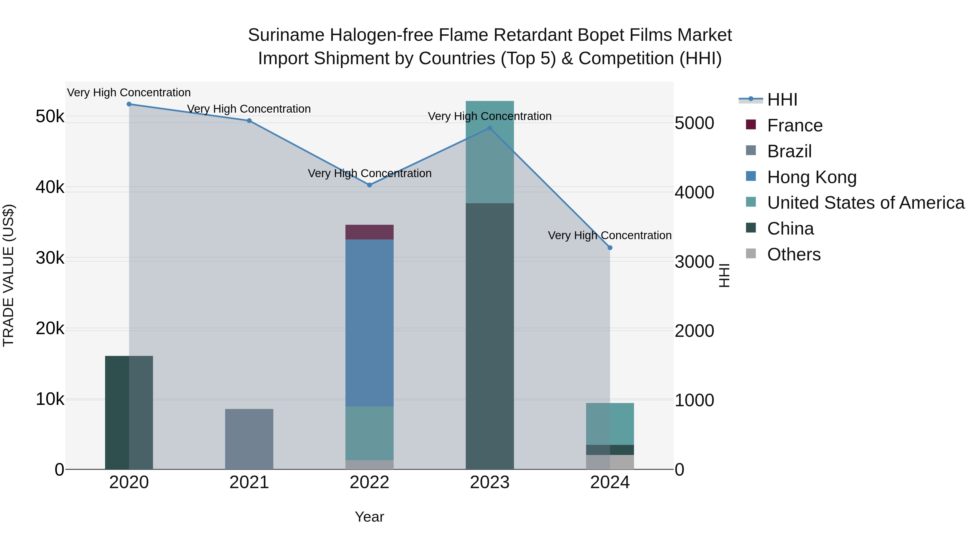Click the chart title text
Viewport: 980px width, 551px height.
490,46
